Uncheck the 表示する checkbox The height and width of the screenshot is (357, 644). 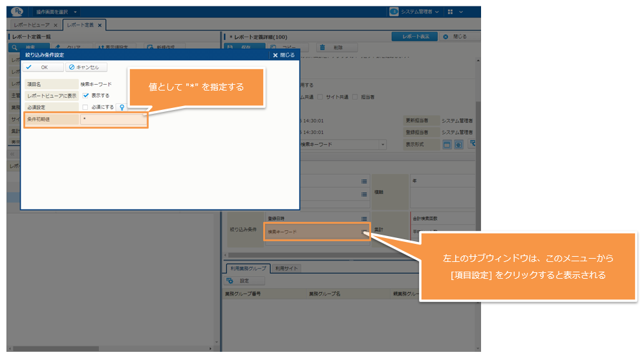tap(86, 95)
